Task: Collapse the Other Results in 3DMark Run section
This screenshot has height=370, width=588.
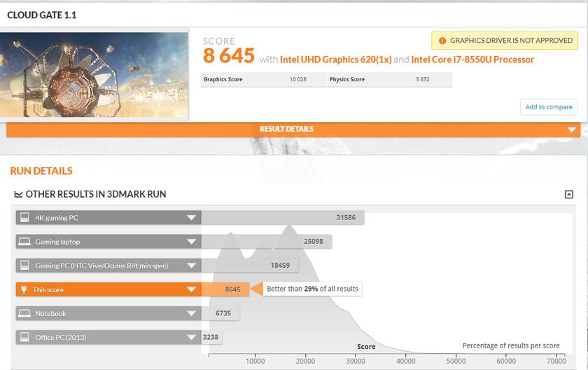Action: click(x=568, y=194)
